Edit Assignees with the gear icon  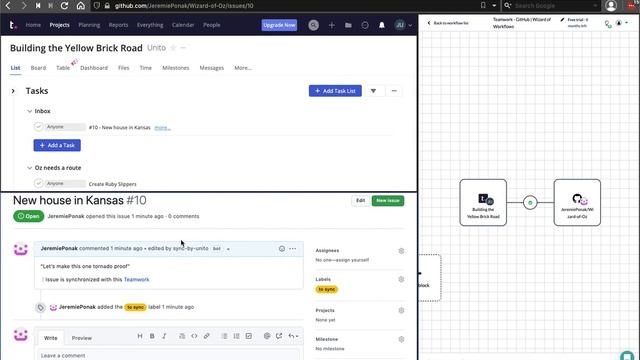(401, 251)
